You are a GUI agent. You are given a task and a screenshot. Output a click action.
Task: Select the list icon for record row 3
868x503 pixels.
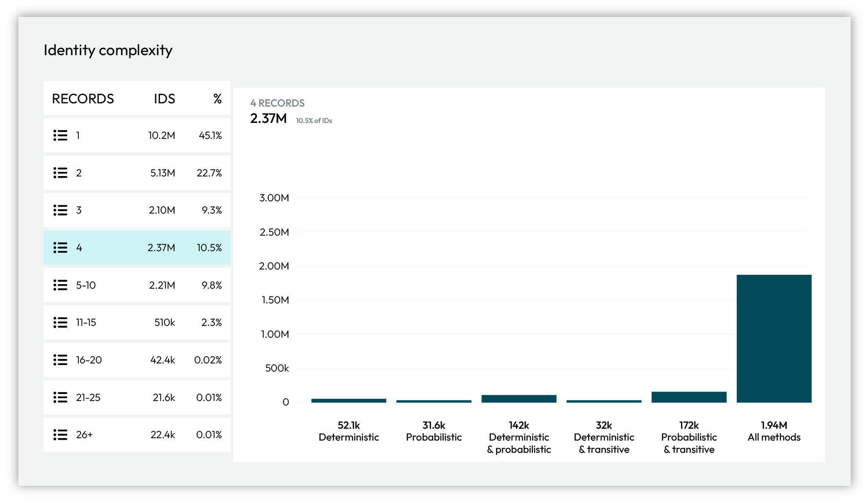pos(60,210)
